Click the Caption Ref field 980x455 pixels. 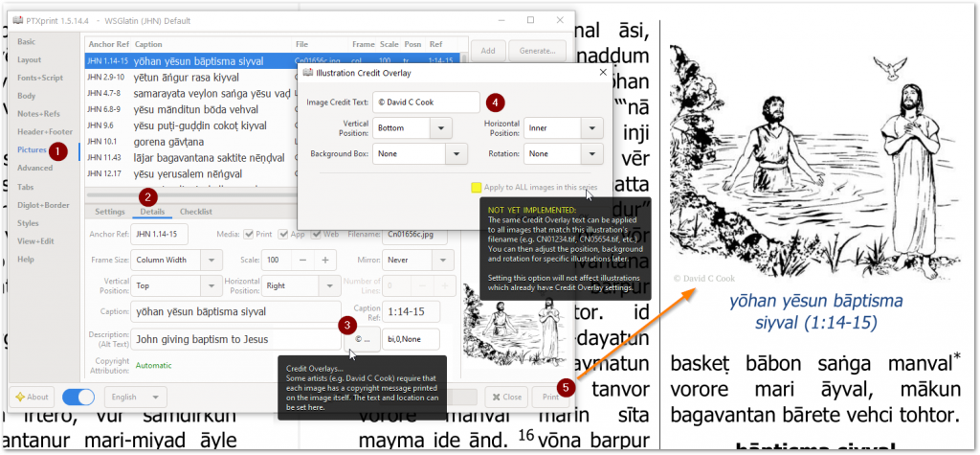click(x=411, y=311)
